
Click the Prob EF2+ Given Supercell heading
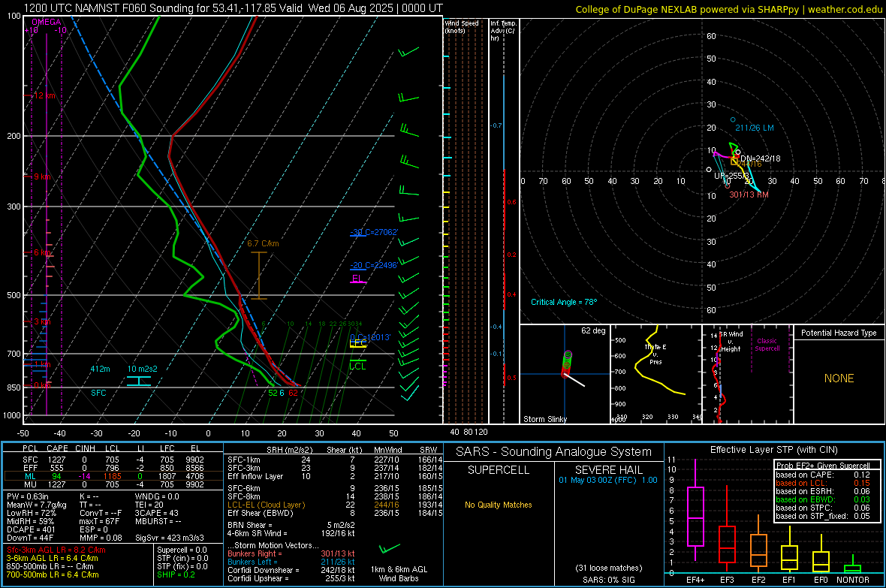coord(823,466)
